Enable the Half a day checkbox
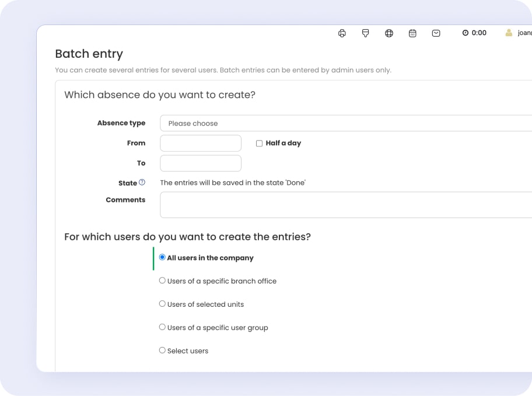 coord(259,143)
